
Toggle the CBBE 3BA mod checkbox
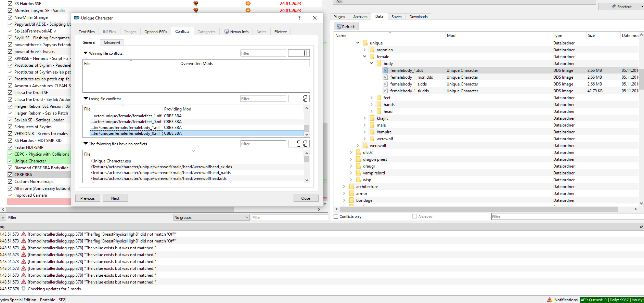click(x=10, y=175)
